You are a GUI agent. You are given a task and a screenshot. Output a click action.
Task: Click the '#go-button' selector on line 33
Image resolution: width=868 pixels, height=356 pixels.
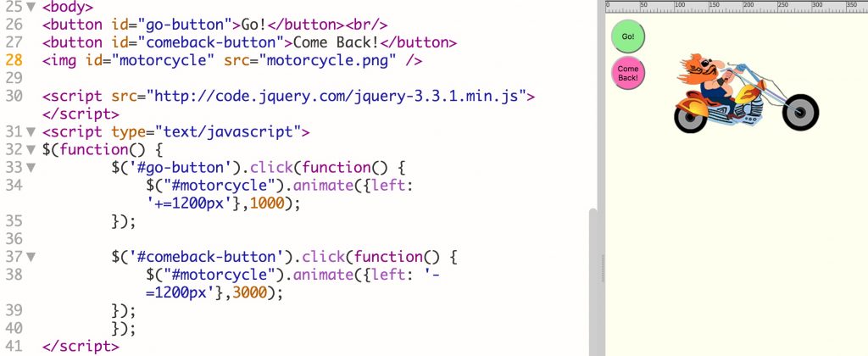click(180, 168)
